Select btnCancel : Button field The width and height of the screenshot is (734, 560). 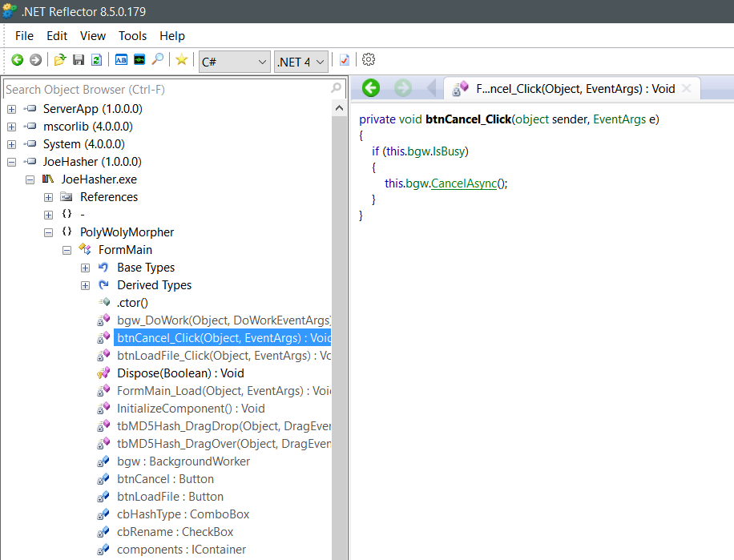click(165, 479)
